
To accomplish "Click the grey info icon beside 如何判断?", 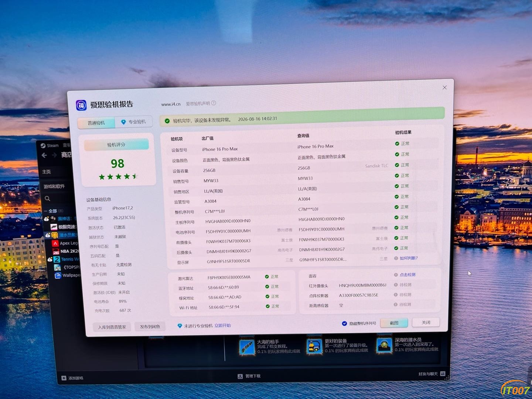I will pyautogui.click(x=396, y=258).
